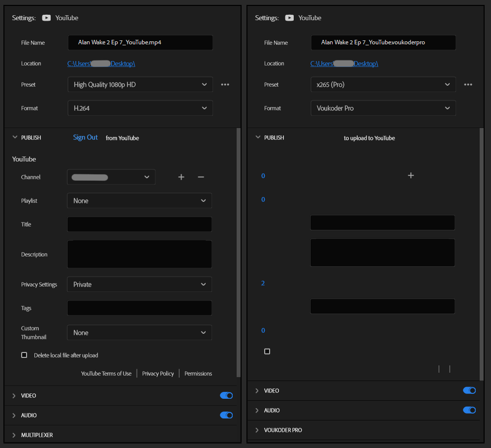Screen dimensions: 491x448
Task: Click the three-dots menu beside High Quality 1080p HD preset
Action: point(225,85)
